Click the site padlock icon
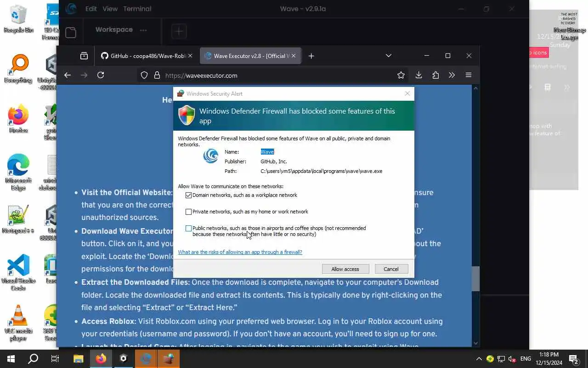The height and width of the screenshot is (368, 588). [x=157, y=75]
